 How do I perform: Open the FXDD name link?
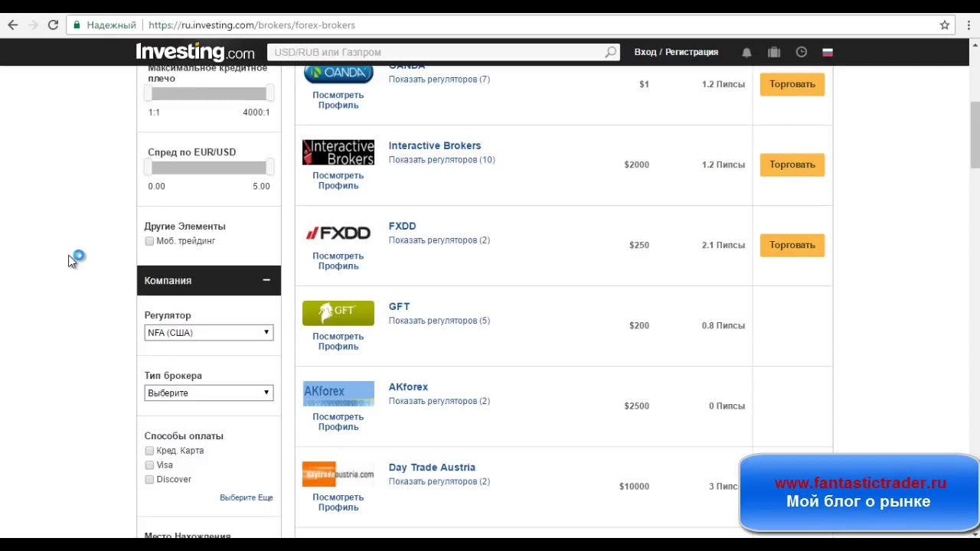click(402, 226)
